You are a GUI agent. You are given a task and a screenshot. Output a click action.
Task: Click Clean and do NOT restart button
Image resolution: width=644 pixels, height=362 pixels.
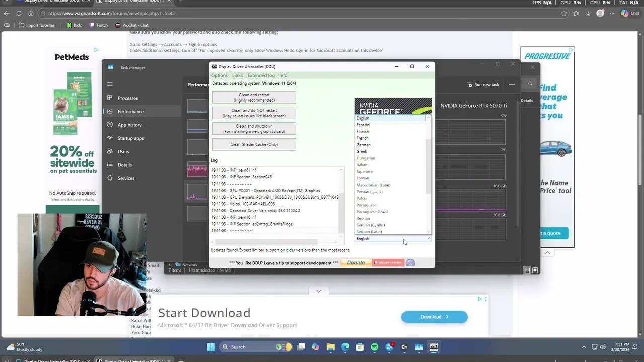254,113
